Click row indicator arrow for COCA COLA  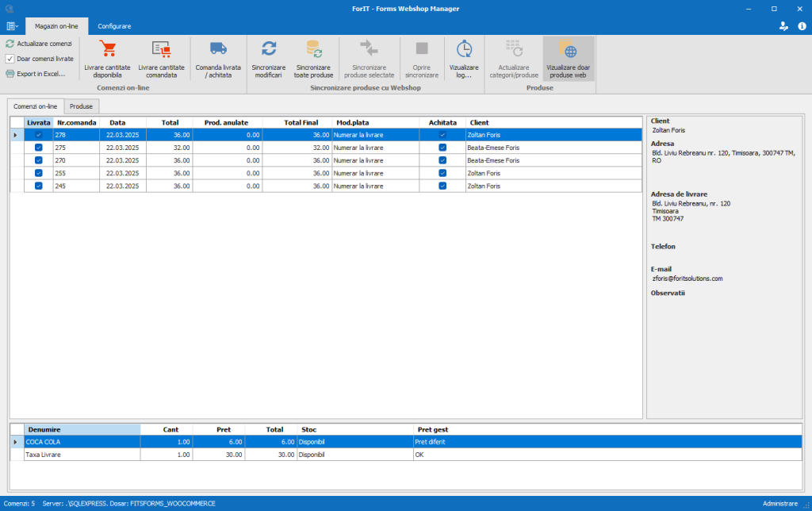click(x=16, y=442)
